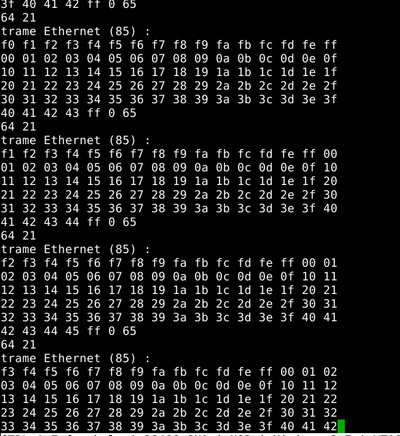Click the row starting with 00 01 02 03
This screenshot has height=436, width=400.
click(169, 58)
